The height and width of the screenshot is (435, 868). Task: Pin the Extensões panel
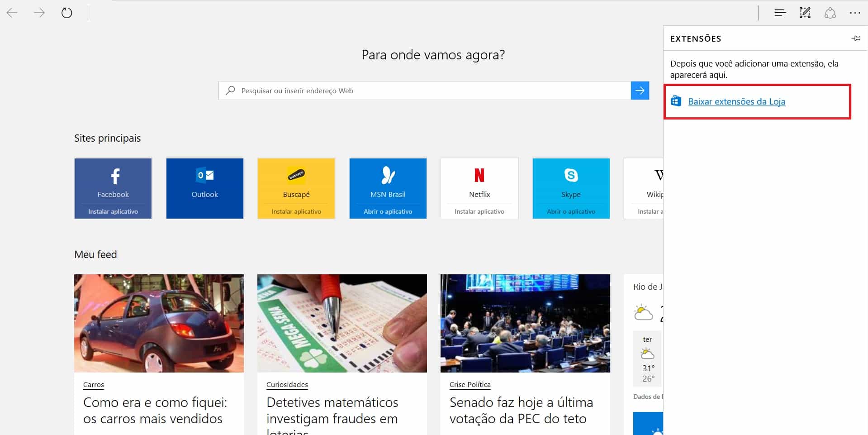(856, 38)
